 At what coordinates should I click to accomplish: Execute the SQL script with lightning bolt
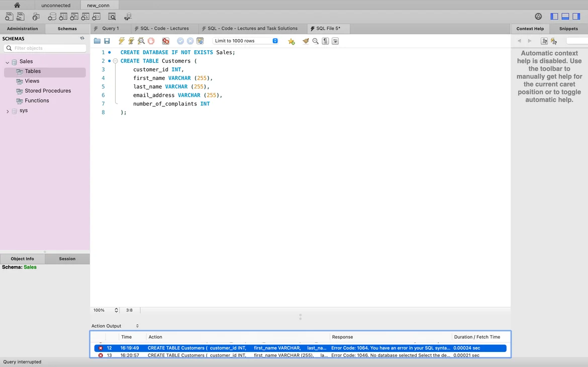(x=121, y=41)
